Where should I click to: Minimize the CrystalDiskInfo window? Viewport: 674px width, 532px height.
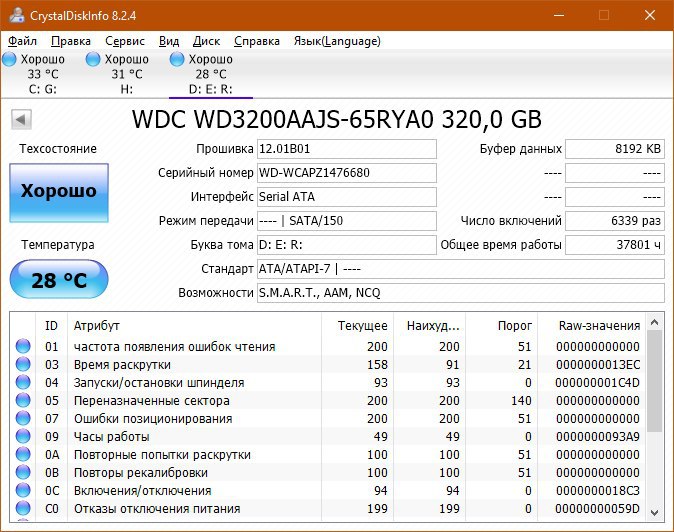(x=559, y=15)
